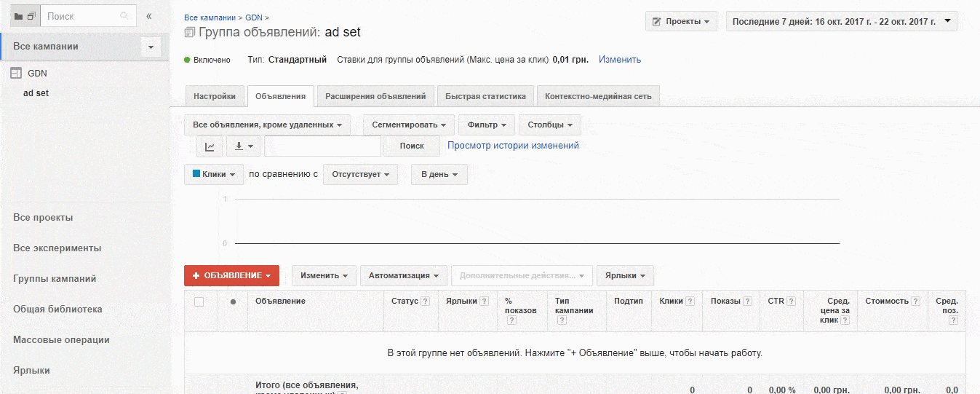Open the Клики metric dropdown
The image size is (980, 394).
[214, 175]
